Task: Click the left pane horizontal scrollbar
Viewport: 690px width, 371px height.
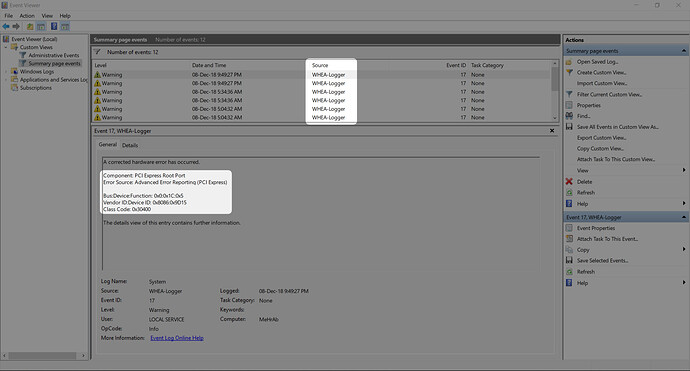Action: point(44,355)
